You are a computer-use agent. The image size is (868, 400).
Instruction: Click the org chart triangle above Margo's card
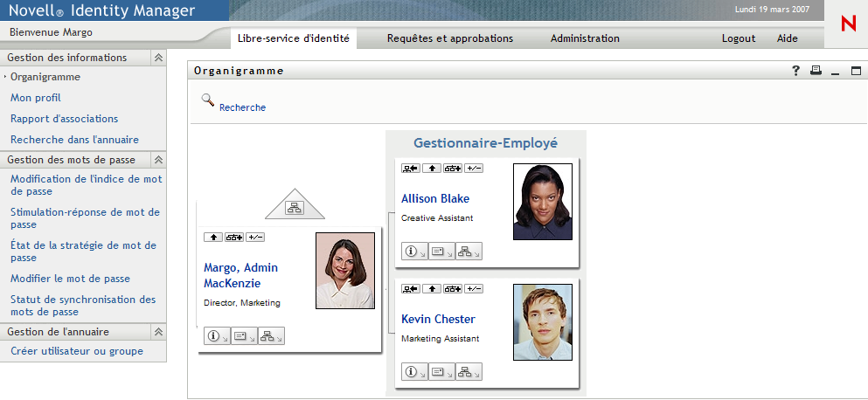pyautogui.click(x=294, y=208)
